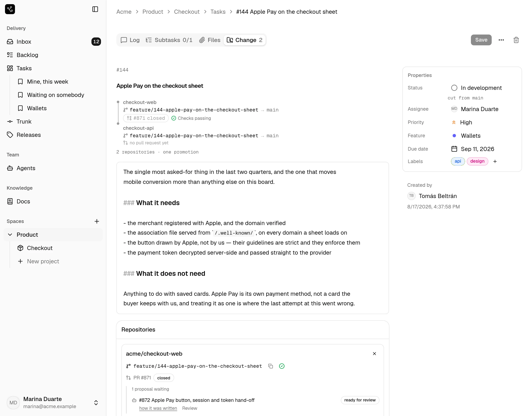Click into the task description editor
Image resolution: width=532 pixels, height=416 pixels.
tap(253, 238)
